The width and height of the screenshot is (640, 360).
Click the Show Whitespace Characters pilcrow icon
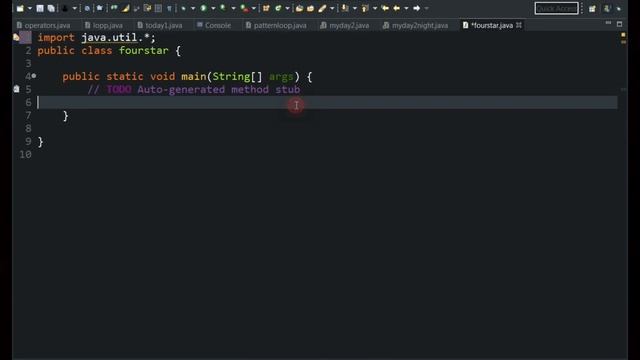[169, 8]
